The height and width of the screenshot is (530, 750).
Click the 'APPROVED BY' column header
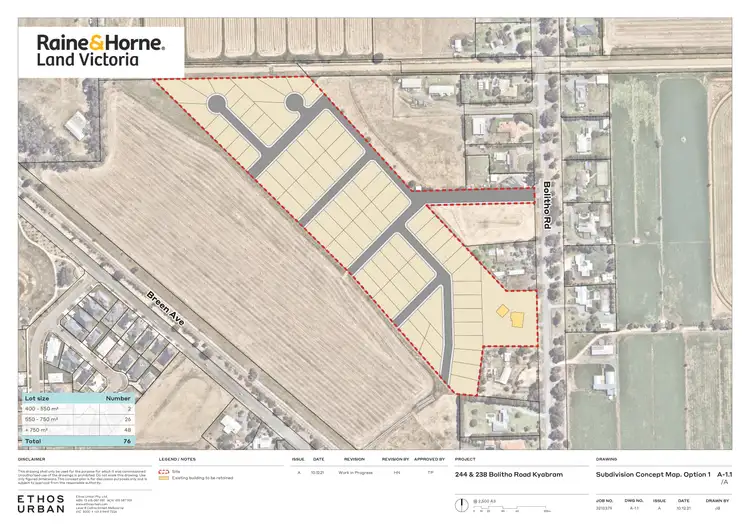tap(430, 459)
